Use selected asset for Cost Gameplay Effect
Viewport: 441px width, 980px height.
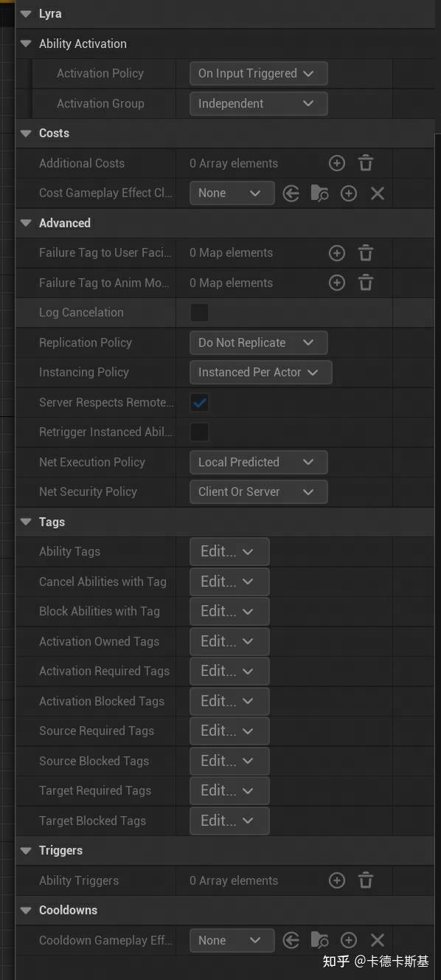coord(291,193)
